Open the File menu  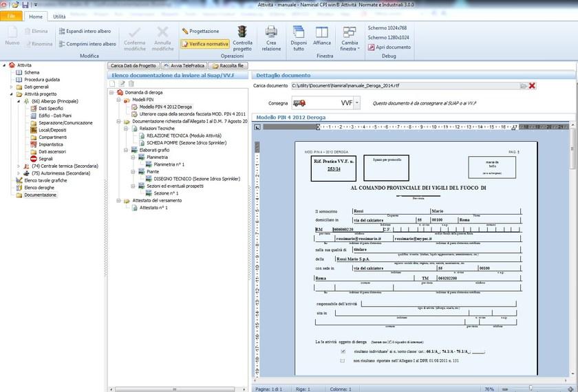coord(12,15)
